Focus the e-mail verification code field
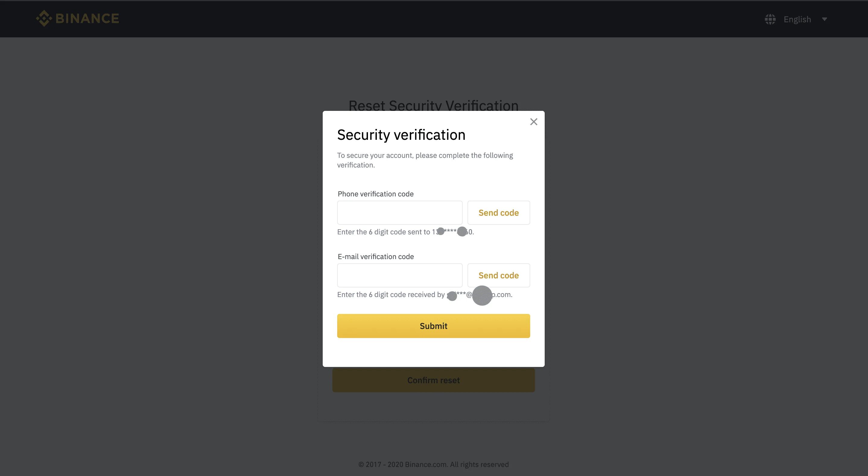 399,275
